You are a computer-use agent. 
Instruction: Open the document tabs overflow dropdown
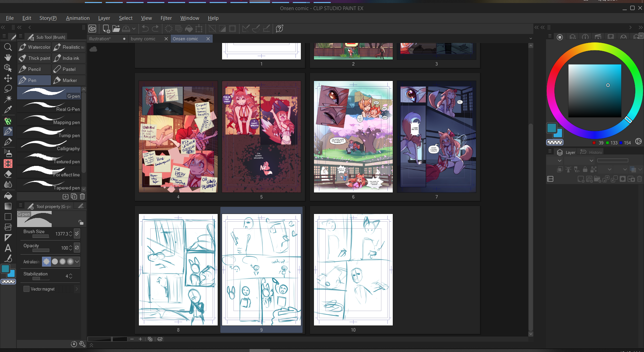tap(531, 39)
